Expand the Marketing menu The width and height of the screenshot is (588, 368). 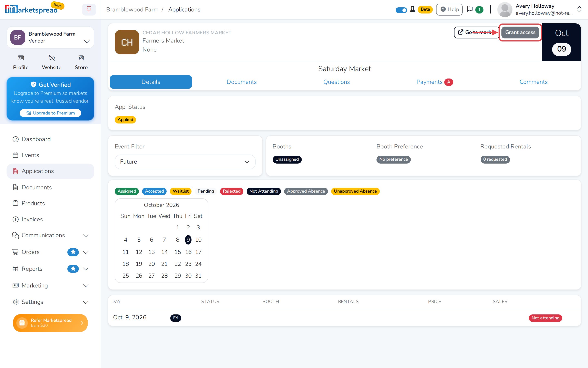point(50,285)
